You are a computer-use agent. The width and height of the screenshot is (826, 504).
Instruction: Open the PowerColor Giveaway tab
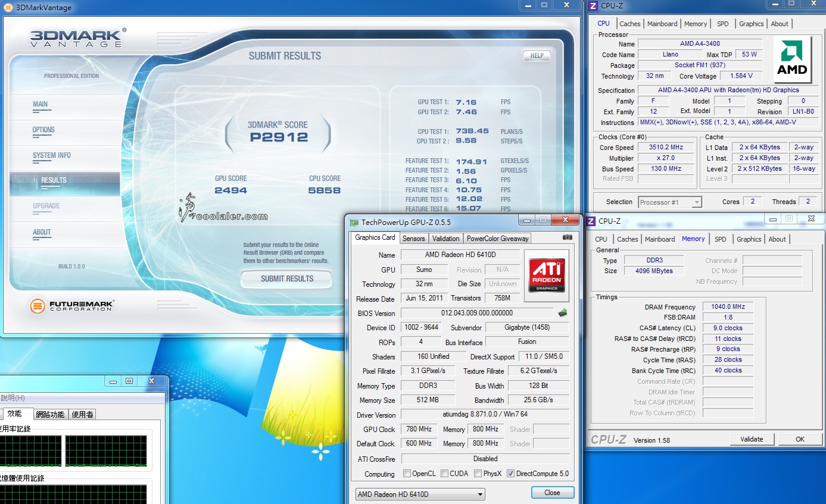click(497, 238)
